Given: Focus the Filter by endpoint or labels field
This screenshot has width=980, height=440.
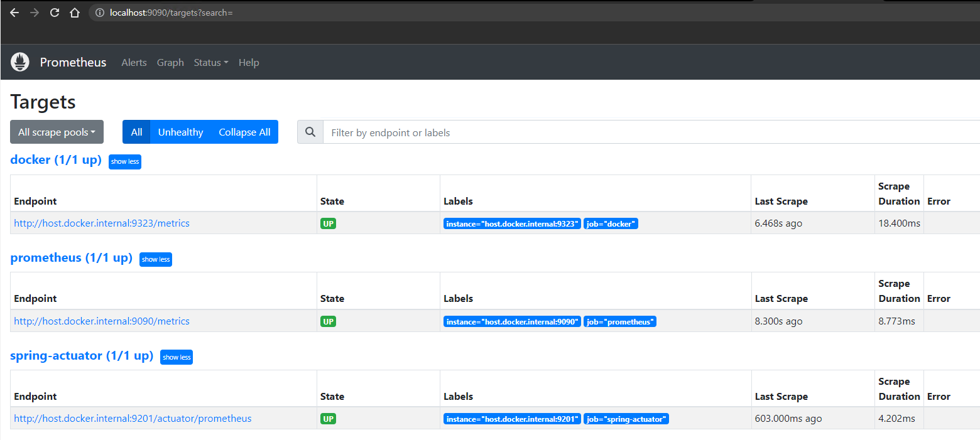Looking at the screenshot, I should tap(651, 132).
